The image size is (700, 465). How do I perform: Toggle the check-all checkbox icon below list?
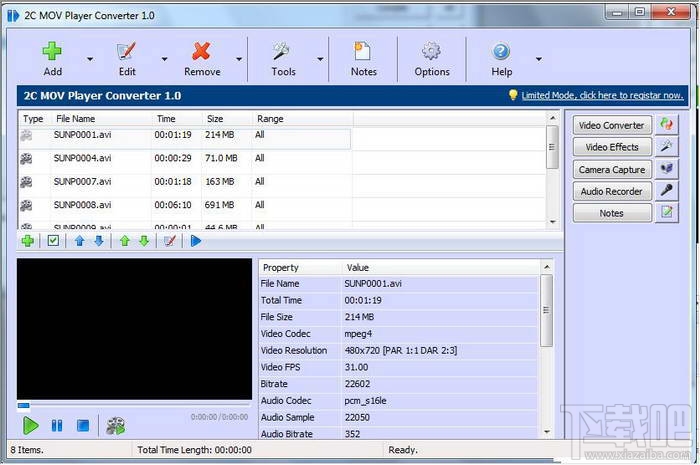pyautogui.click(x=53, y=241)
